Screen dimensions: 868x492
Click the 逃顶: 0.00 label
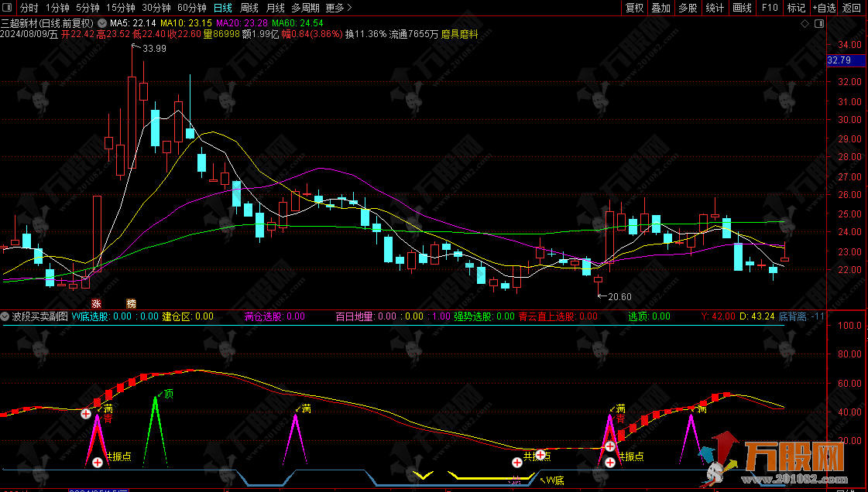650,316
